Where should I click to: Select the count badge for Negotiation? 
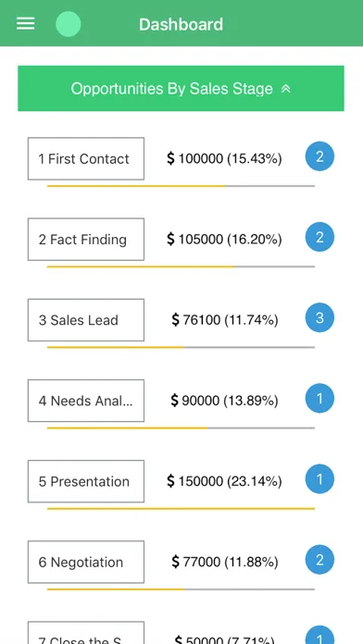tap(319, 560)
